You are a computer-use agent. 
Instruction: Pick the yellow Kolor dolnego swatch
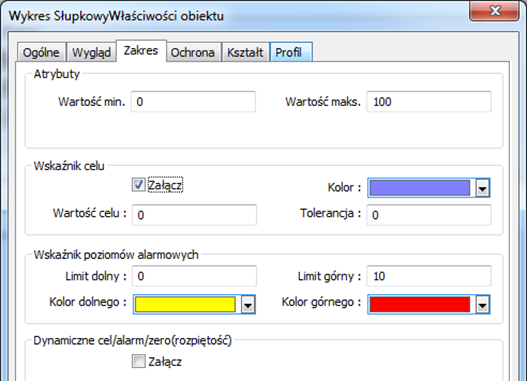(x=185, y=304)
